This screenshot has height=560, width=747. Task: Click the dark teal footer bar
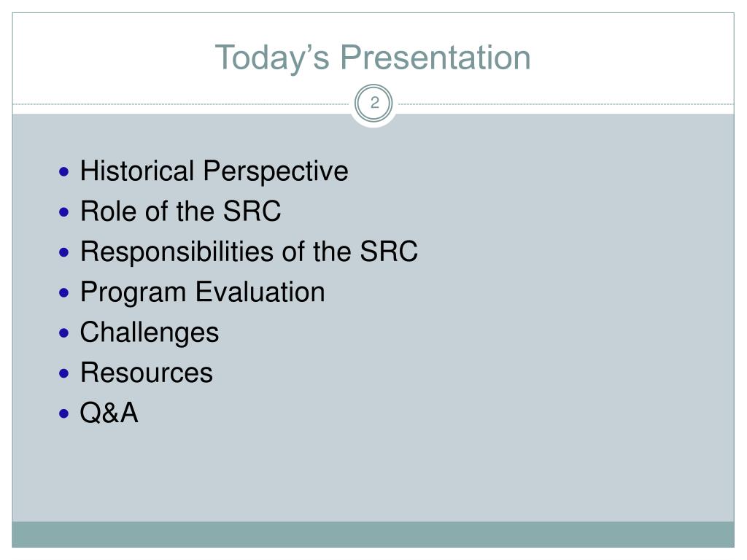(373, 534)
